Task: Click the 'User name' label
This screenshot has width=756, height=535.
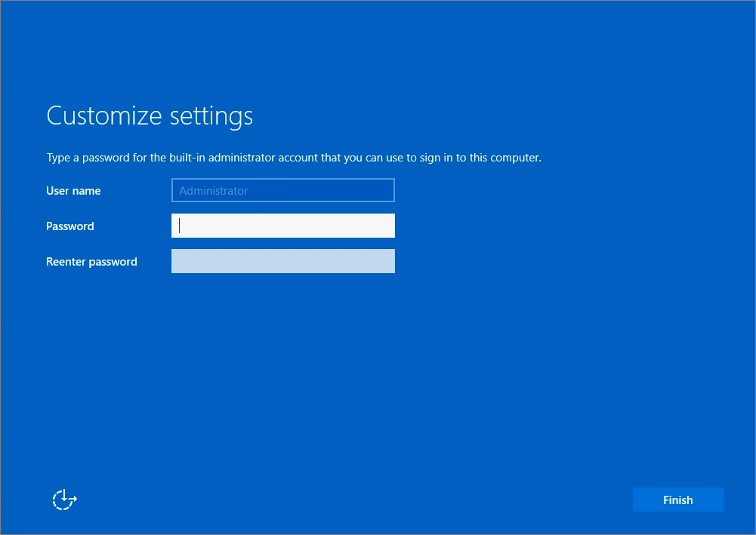Action: point(73,191)
